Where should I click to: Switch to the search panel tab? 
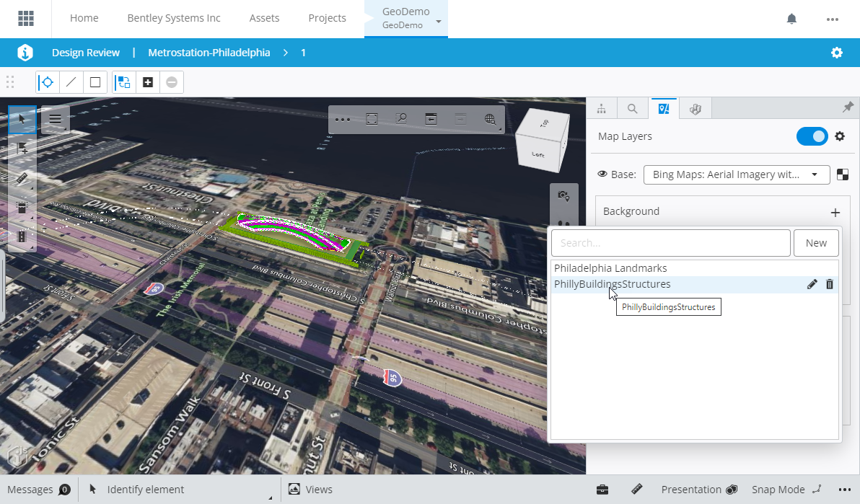(x=632, y=109)
